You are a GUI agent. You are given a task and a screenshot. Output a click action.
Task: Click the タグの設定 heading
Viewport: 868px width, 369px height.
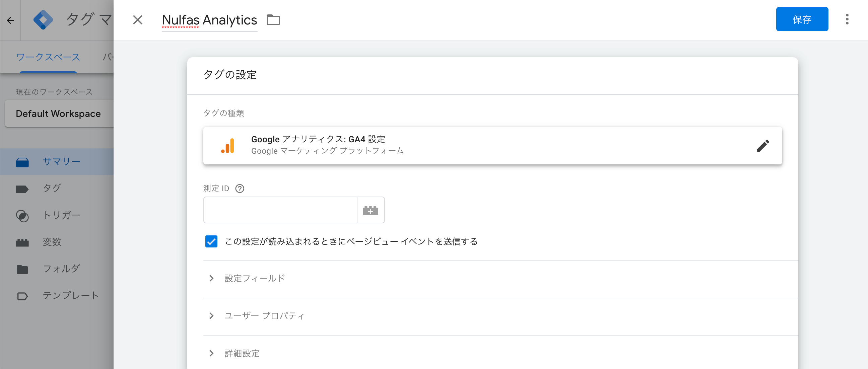(x=230, y=75)
